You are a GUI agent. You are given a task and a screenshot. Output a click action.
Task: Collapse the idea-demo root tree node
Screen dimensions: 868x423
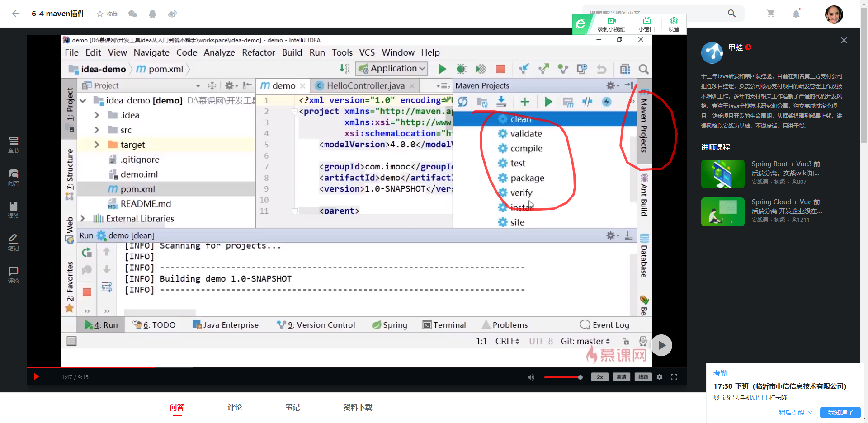pyautogui.click(x=83, y=100)
